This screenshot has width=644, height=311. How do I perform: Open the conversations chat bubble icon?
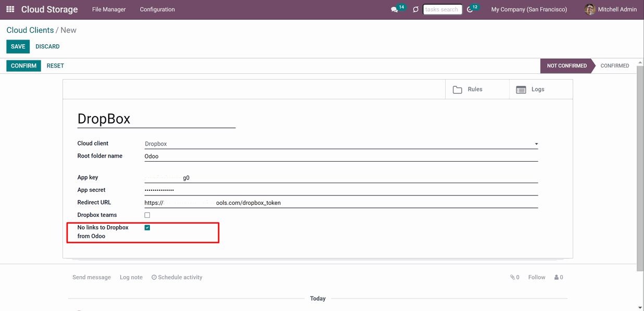[x=394, y=10]
